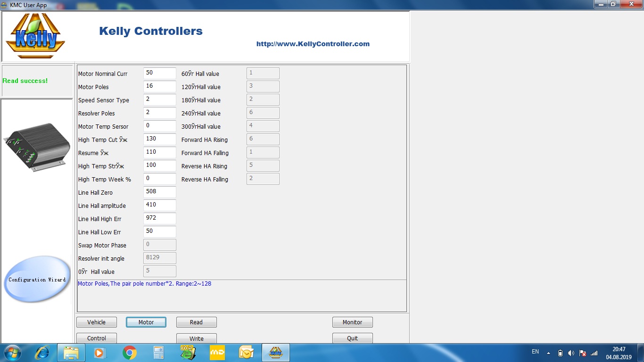
Task: Open the Calculator taskbar icon
Action: (x=159, y=353)
